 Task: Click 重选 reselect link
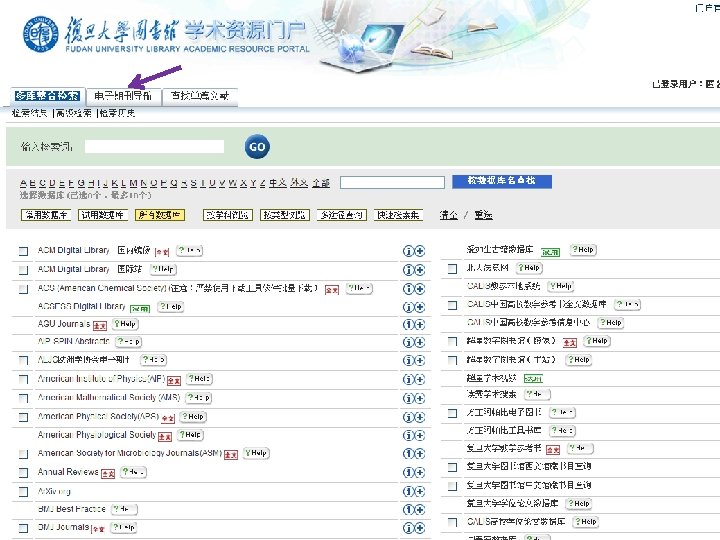tap(483, 215)
